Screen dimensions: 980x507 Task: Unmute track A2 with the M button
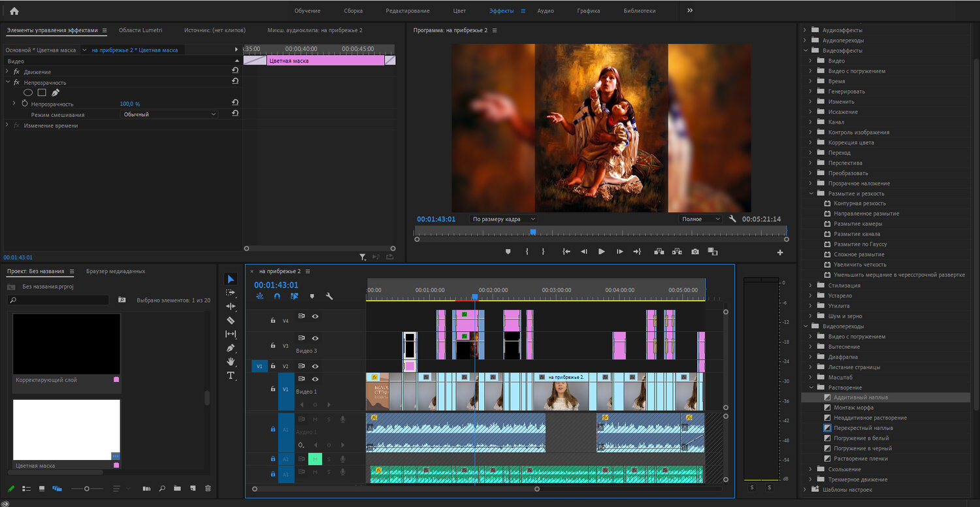tap(315, 459)
